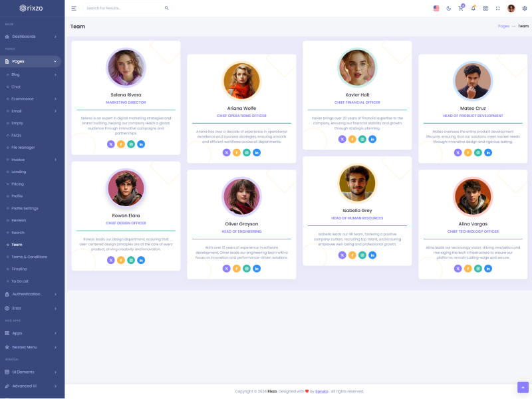Click Mateo Cruz's Instagram icon
This screenshot has width=532, height=399.
tap(478, 152)
